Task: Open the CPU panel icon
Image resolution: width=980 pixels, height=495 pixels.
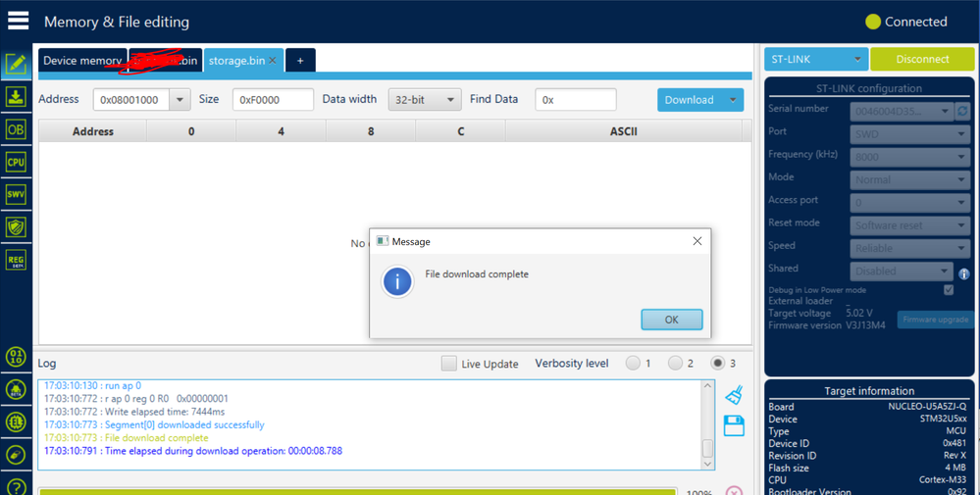Action: click(x=16, y=162)
